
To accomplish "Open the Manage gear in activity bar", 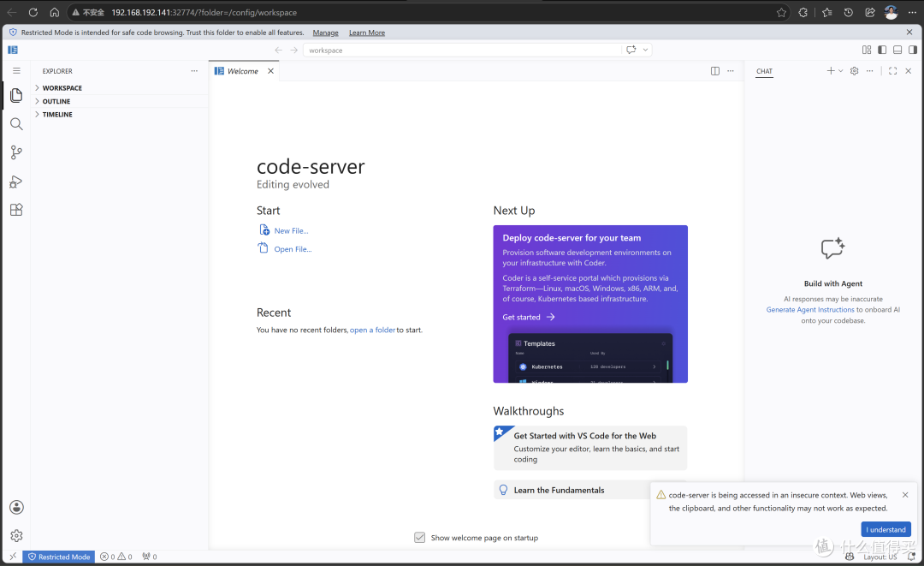I will tap(16, 535).
